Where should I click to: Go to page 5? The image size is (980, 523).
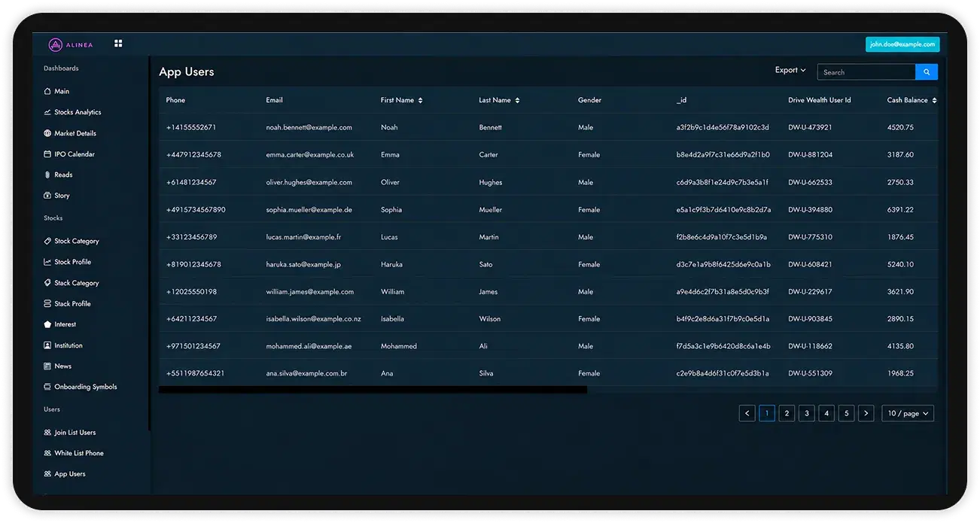846,413
